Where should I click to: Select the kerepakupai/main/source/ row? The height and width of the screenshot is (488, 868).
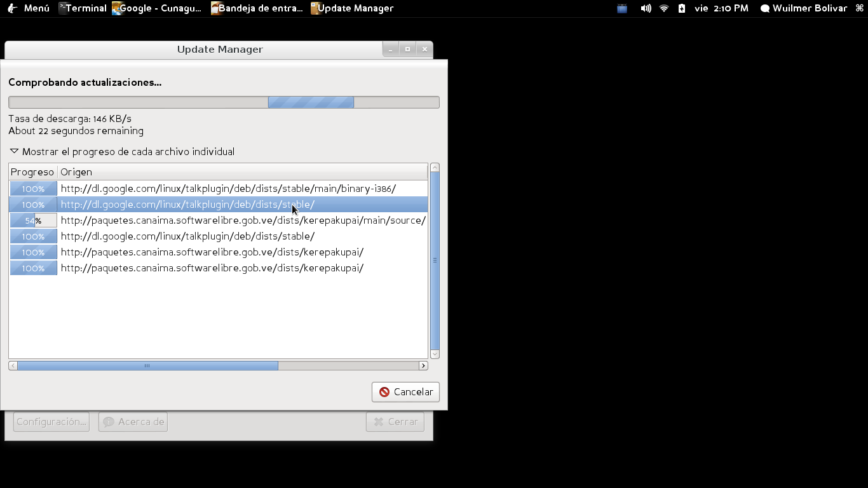point(218,220)
